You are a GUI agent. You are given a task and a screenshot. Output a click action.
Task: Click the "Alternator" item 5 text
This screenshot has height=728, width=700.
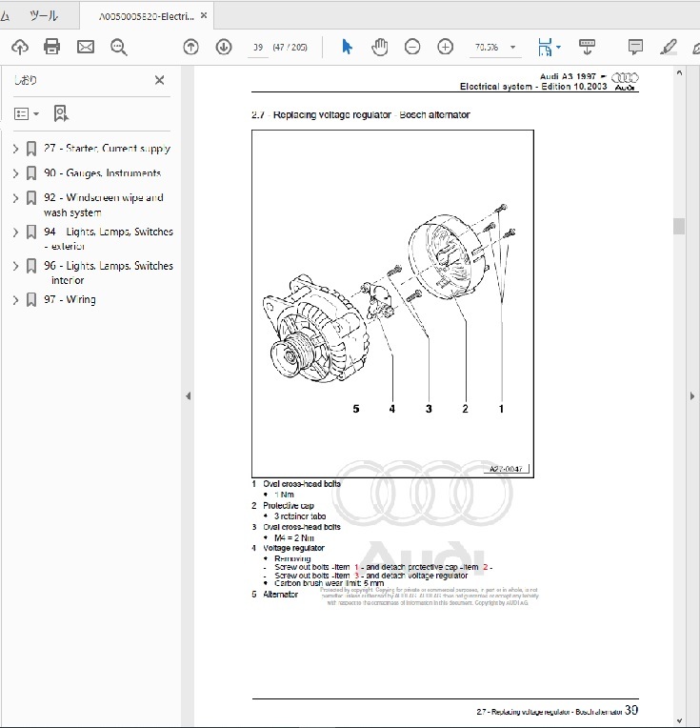pos(280,595)
